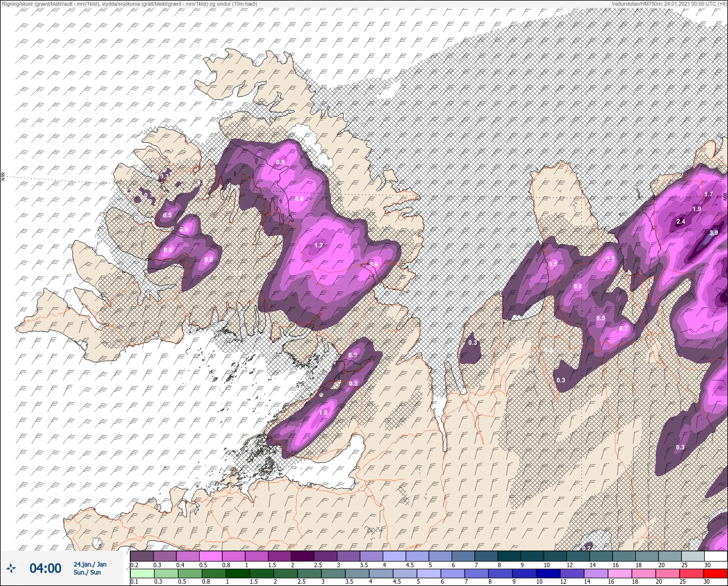The height and width of the screenshot is (586, 728).
Task: Click the 3.9 precipitation value on the map
Action: tap(714, 233)
